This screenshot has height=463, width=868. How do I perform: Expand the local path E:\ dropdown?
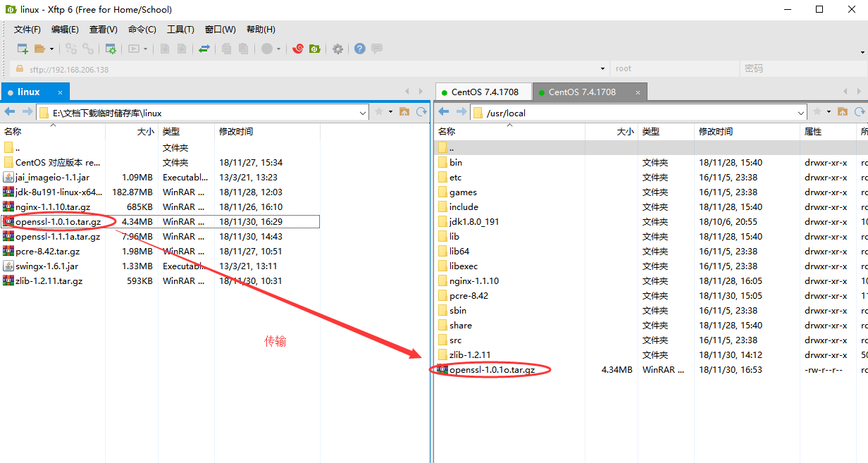[x=363, y=113]
